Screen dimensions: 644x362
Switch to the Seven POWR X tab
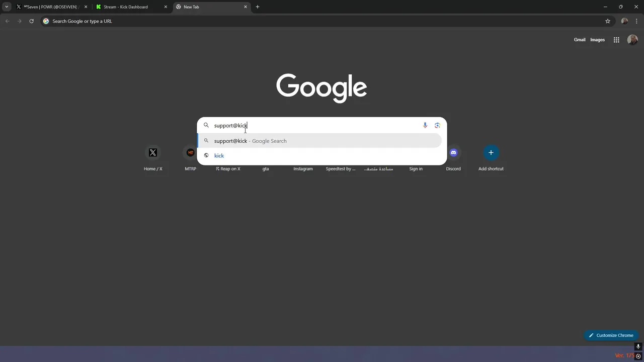point(52,7)
